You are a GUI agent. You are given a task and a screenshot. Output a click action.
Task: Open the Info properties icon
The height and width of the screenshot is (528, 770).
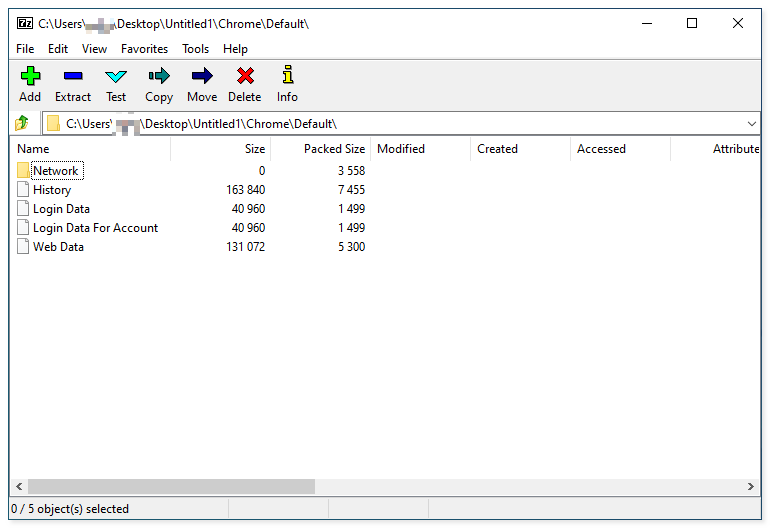point(287,76)
